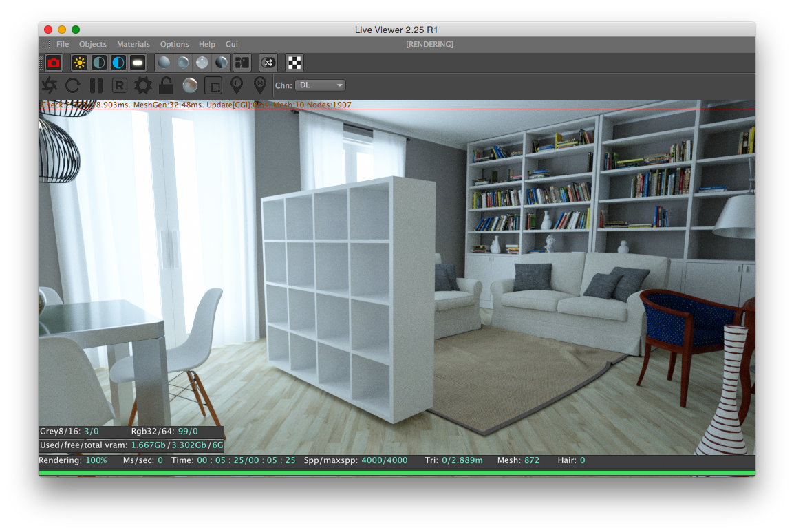Click the Hair: 0 status entry

(571, 460)
